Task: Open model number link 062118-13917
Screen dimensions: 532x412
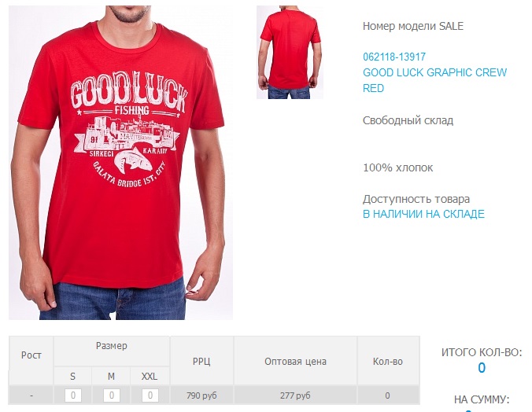Action: point(394,57)
